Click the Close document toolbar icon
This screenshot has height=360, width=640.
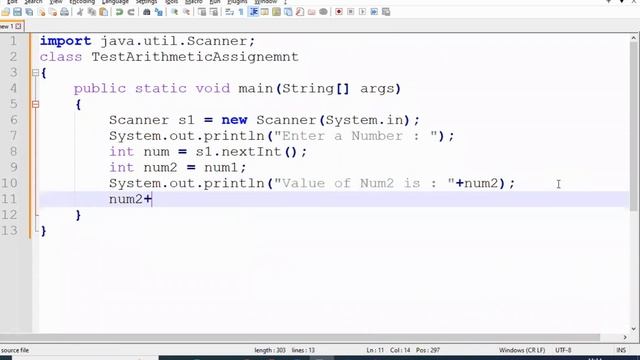tap(41, 12)
